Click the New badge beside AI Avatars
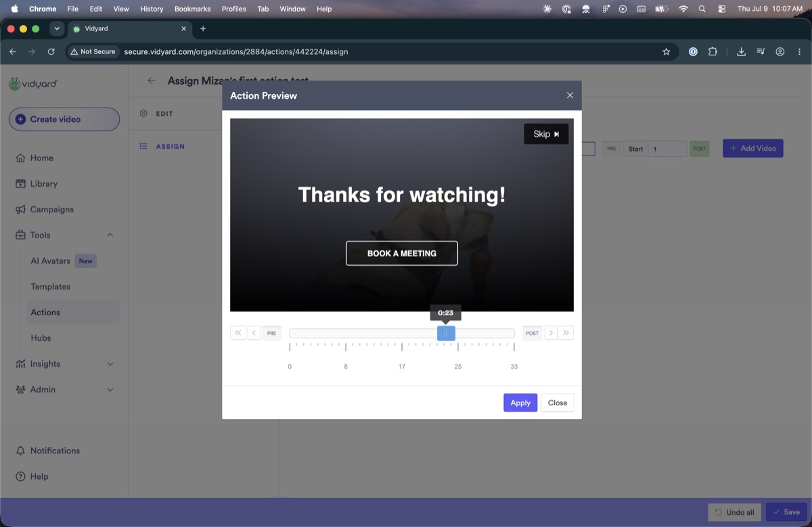The width and height of the screenshot is (812, 527). (x=85, y=260)
